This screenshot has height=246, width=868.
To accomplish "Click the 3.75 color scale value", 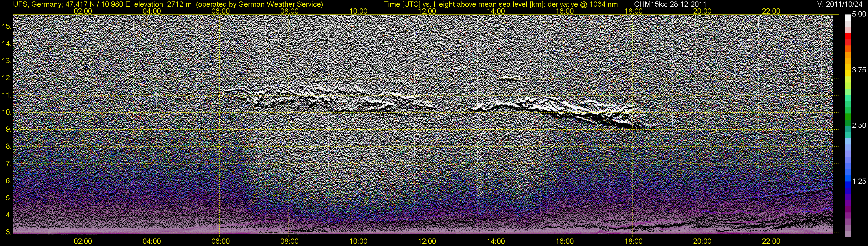I will point(859,70).
